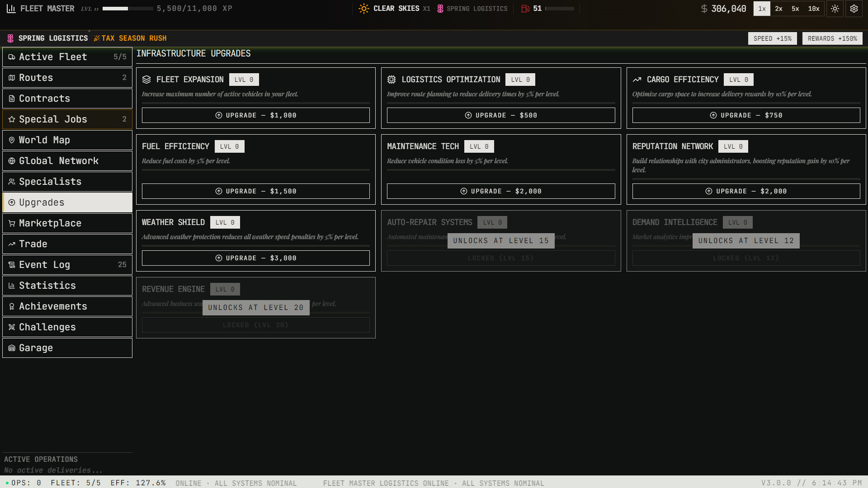Viewport: 868px width, 488px height.
Task: Select the 10x speed option
Action: pyautogui.click(x=814, y=9)
